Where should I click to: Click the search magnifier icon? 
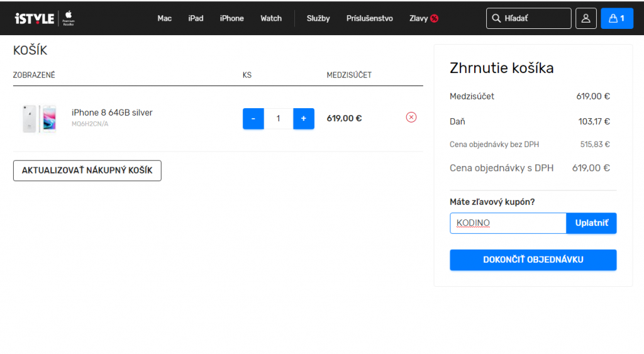coord(496,18)
